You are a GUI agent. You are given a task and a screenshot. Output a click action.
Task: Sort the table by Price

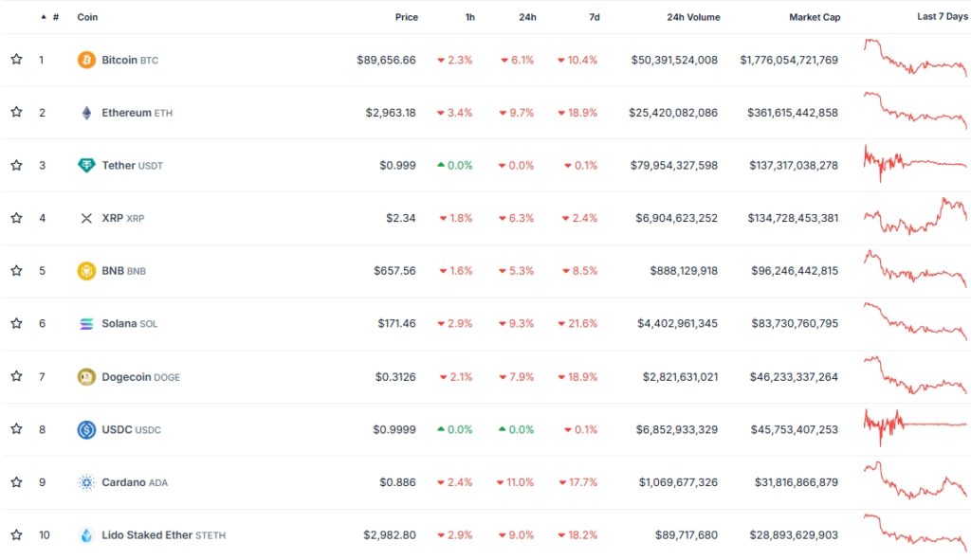click(406, 16)
